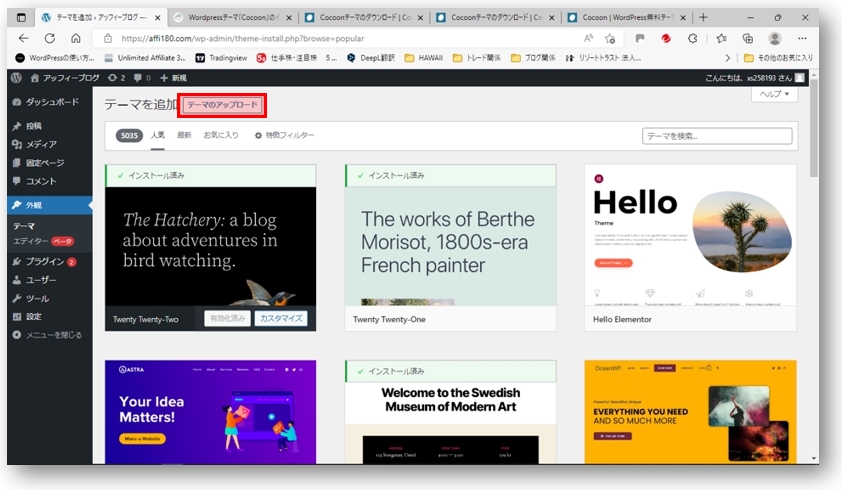Open the メディア sidebar menu
This screenshot has height=490, width=842.
click(49, 144)
